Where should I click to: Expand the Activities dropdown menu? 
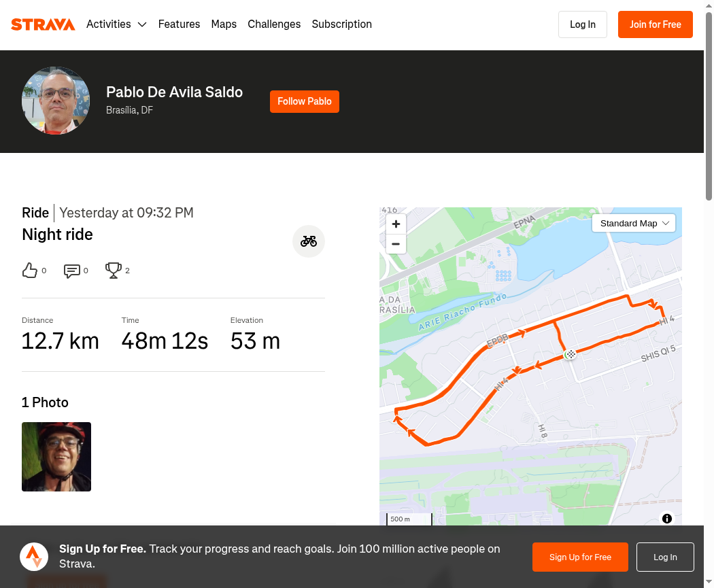(116, 24)
